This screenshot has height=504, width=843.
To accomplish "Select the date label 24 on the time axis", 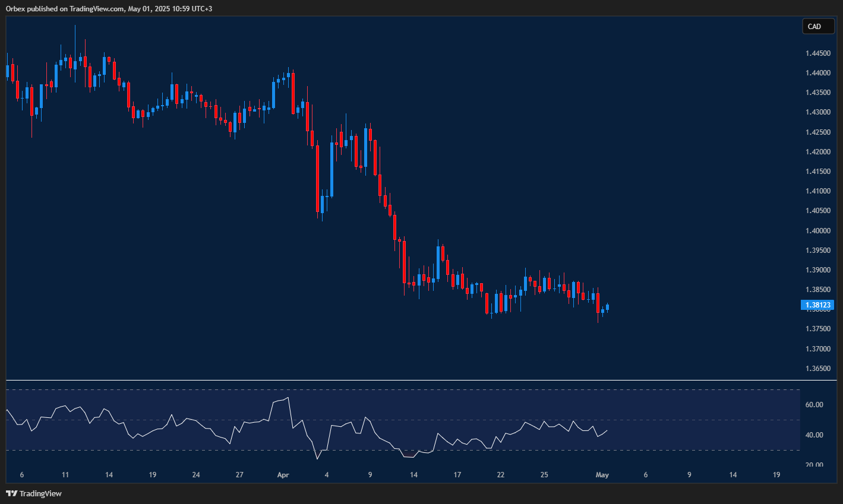I will coord(196,475).
